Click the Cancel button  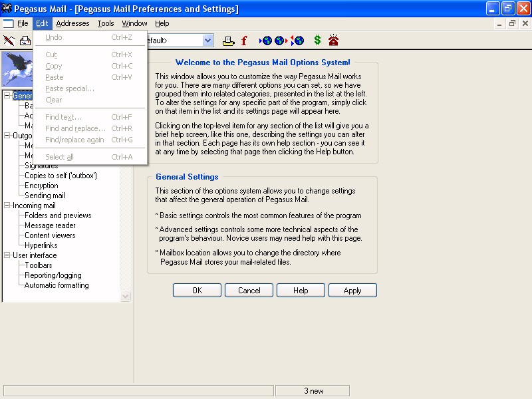click(249, 291)
